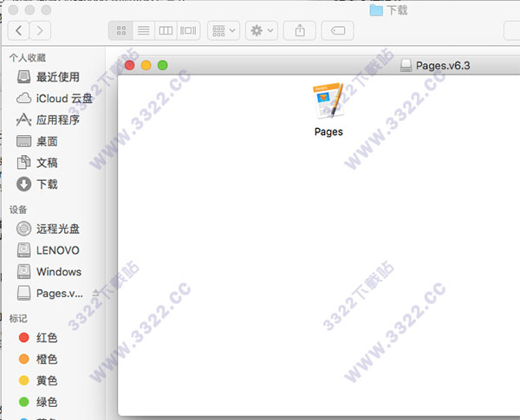Screen dimensions: 520x420
Task: Click the Pages.v6.3 title disk icon
Action: click(406, 65)
